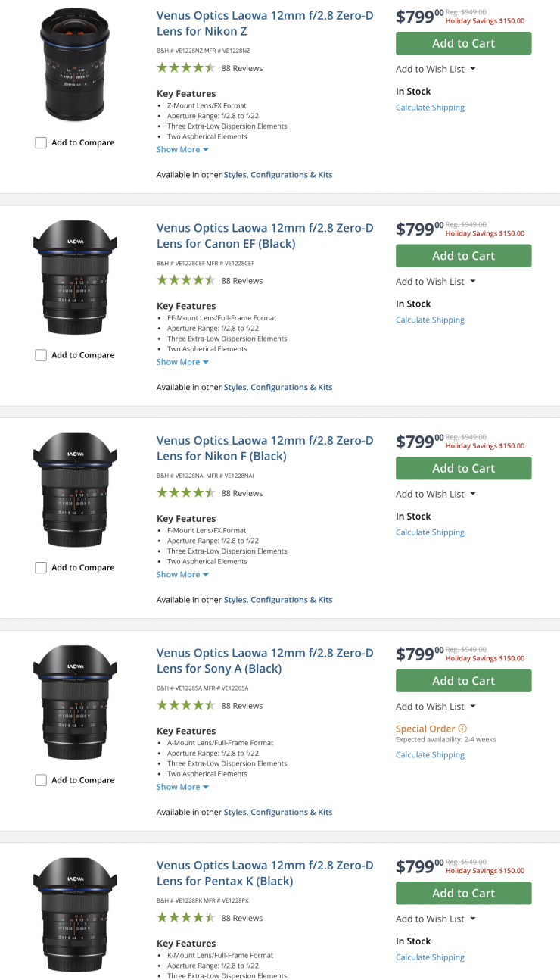Click the Special Order info icon
The height and width of the screenshot is (980, 560).
462,729
